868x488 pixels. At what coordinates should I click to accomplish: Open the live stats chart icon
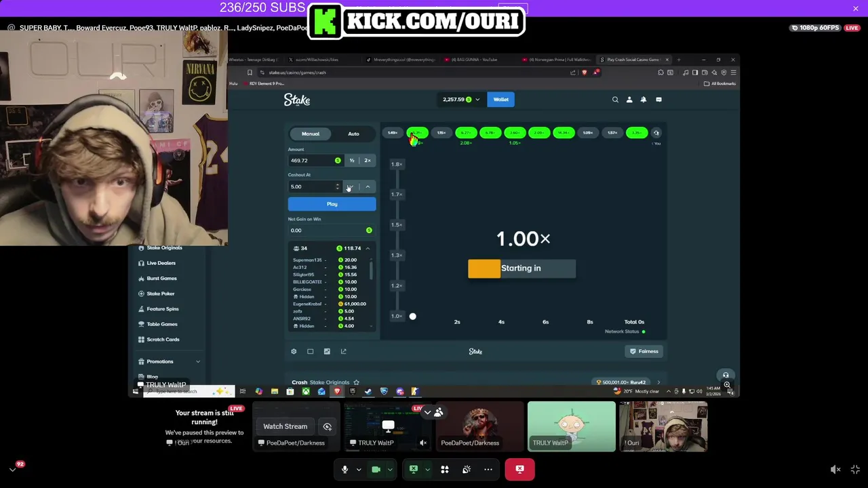(327, 351)
